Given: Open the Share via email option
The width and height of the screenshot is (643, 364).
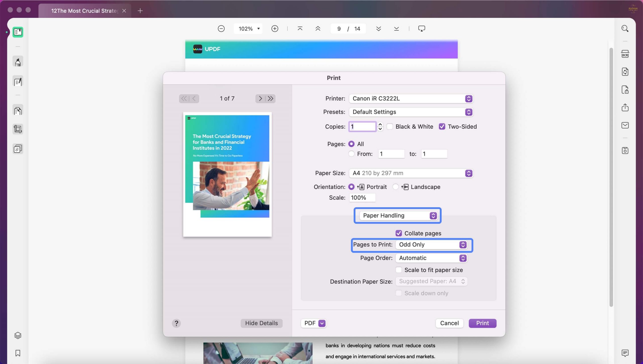Looking at the screenshot, I should click(x=625, y=125).
